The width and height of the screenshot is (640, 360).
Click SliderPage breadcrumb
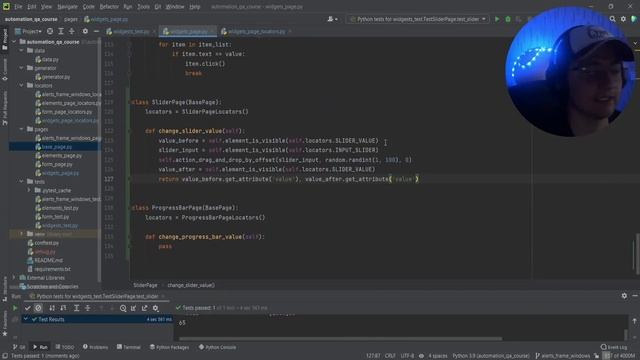[x=145, y=285]
